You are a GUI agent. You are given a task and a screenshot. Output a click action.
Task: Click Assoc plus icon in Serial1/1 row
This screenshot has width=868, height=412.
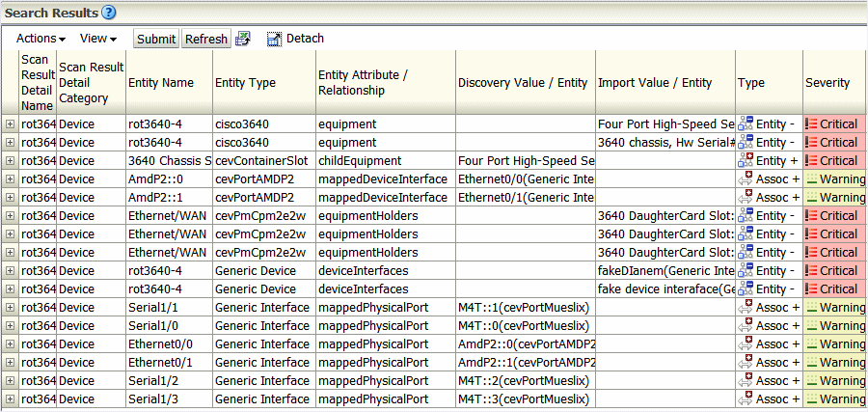(746, 308)
